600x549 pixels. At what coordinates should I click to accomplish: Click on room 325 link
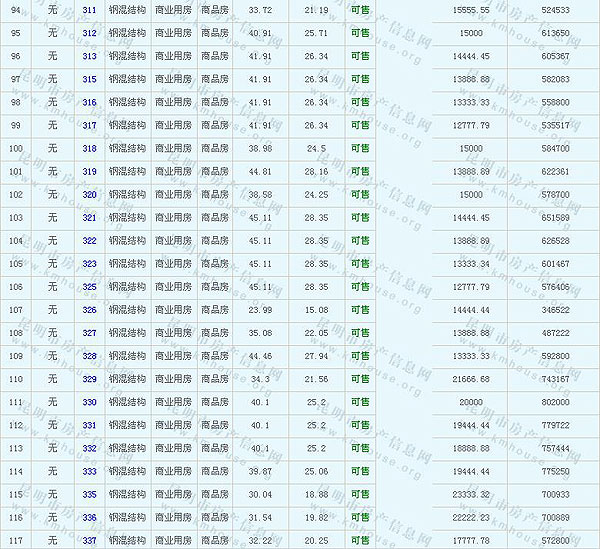[x=90, y=286]
